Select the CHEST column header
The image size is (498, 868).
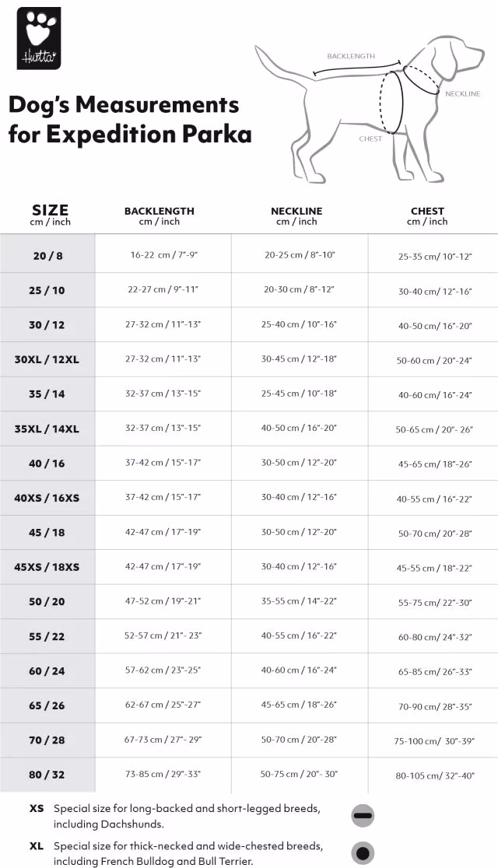[x=427, y=215]
